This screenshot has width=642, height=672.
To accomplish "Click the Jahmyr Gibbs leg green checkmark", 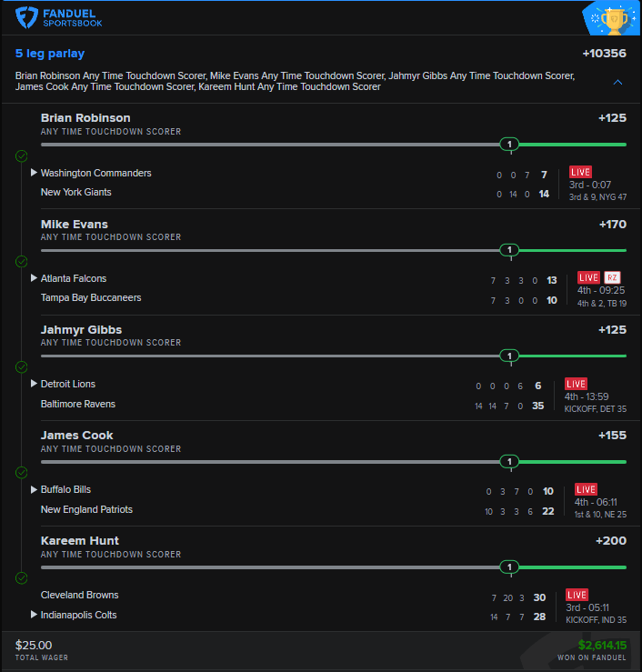I will (x=22, y=367).
